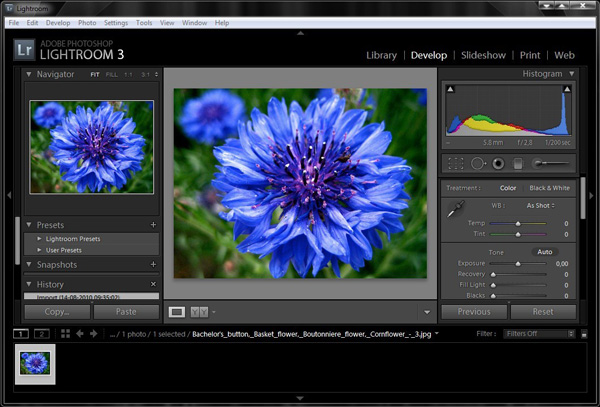This screenshot has height=407, width=600.
Task: Open the Settings menu
Action: tap(116, 23)
